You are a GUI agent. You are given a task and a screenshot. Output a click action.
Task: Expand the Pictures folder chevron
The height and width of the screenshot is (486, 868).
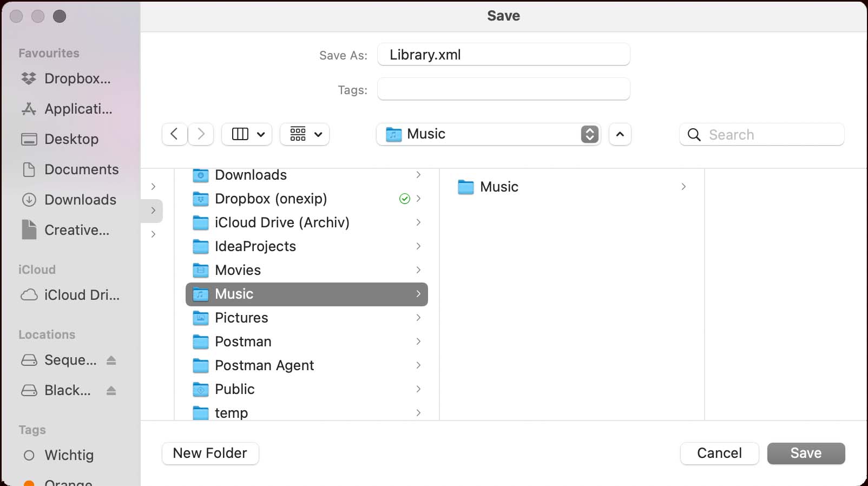tap(418, 318)
